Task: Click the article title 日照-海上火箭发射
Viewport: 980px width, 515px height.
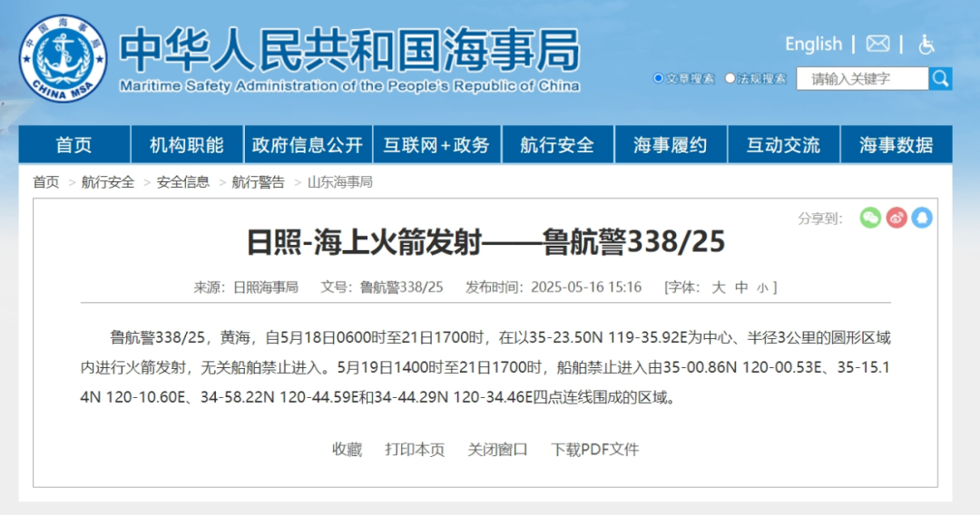Action: [x=485, y=241]
